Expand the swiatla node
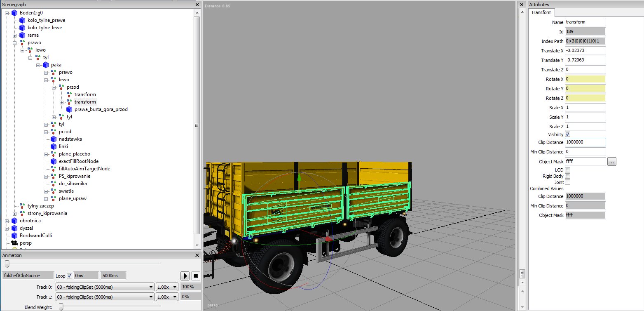This screenshot has width=644, height=311. pos(46,191)
